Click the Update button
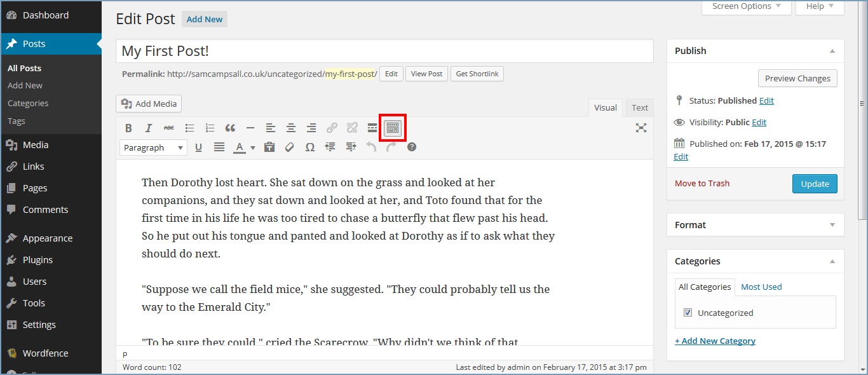 point(815,184)
